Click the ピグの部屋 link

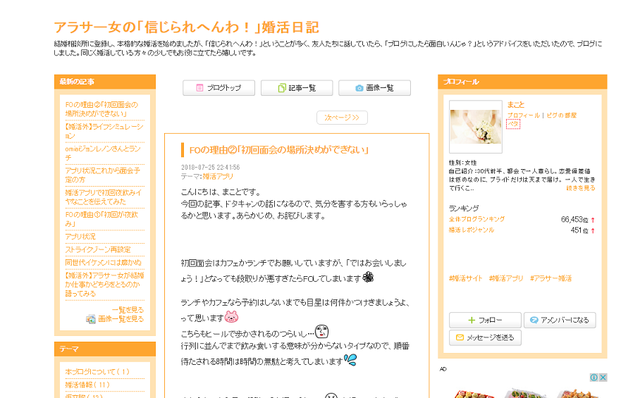[561, 116]
